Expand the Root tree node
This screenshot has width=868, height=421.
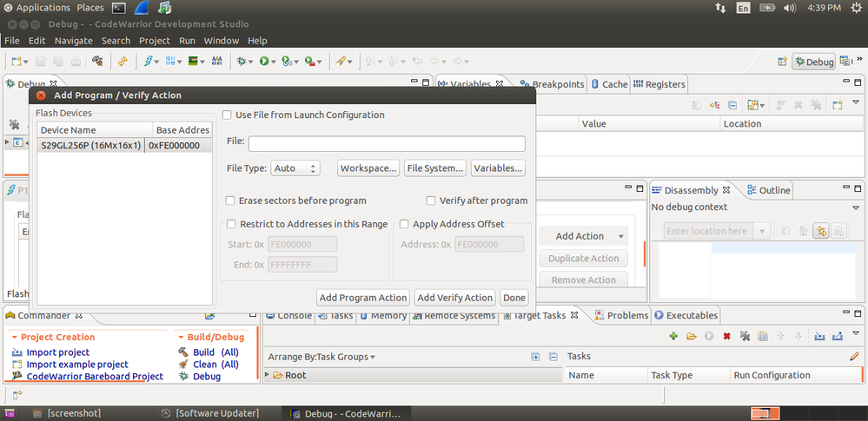(x=268, y=375)
